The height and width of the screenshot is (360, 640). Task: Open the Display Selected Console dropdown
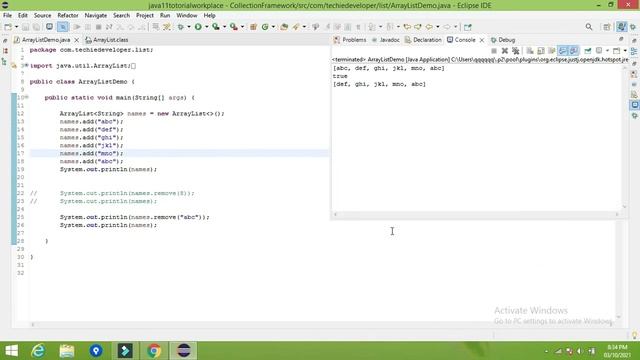[x=607, y=51]
